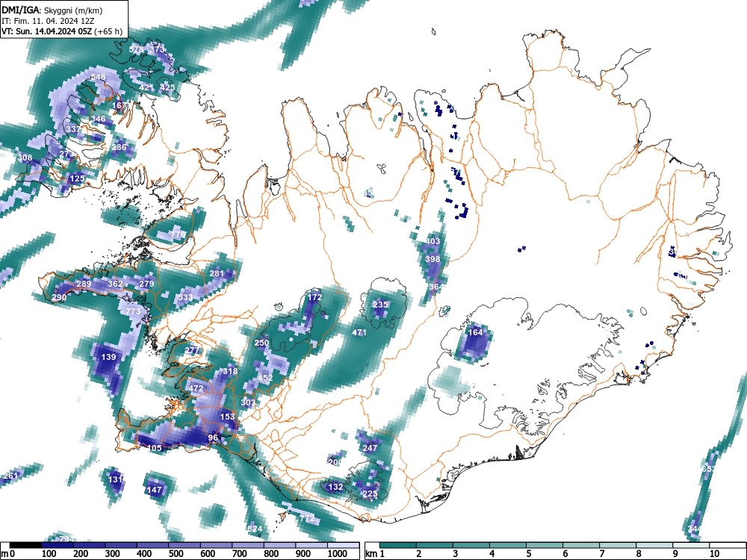Click legend swatch between 5 and 6 km
This screenshot has width=747, height=560.
545,545
